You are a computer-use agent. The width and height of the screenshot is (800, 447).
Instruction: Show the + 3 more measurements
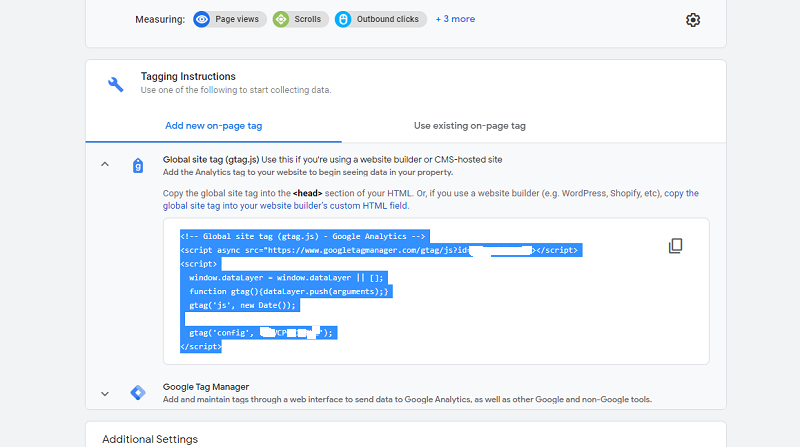click(455, 19)
